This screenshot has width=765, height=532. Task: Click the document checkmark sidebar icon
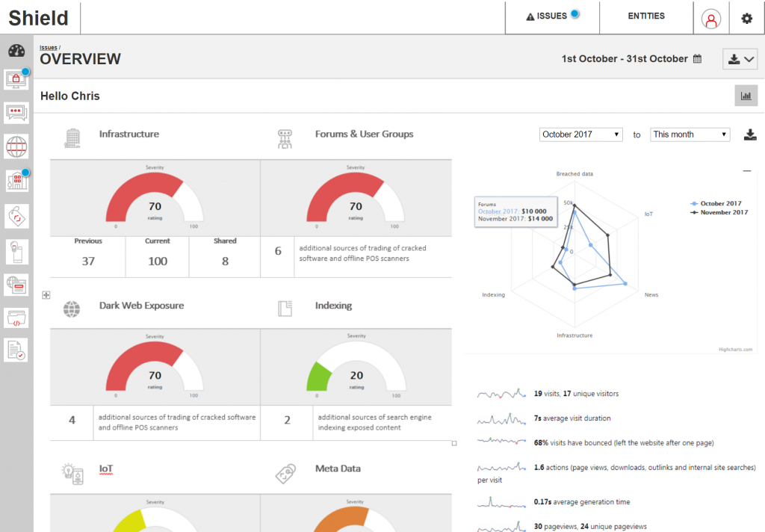tap(16, 350)
